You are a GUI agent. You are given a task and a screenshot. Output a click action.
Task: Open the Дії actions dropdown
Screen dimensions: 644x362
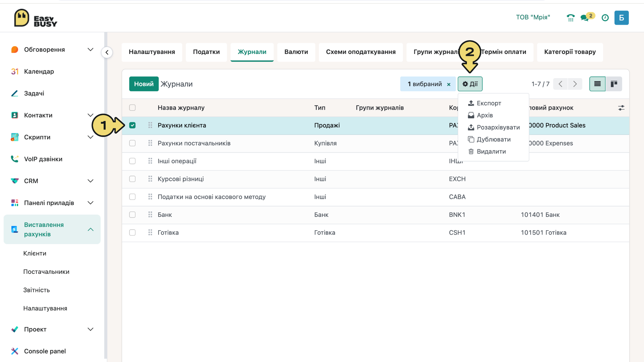click(x=470, y=84)
